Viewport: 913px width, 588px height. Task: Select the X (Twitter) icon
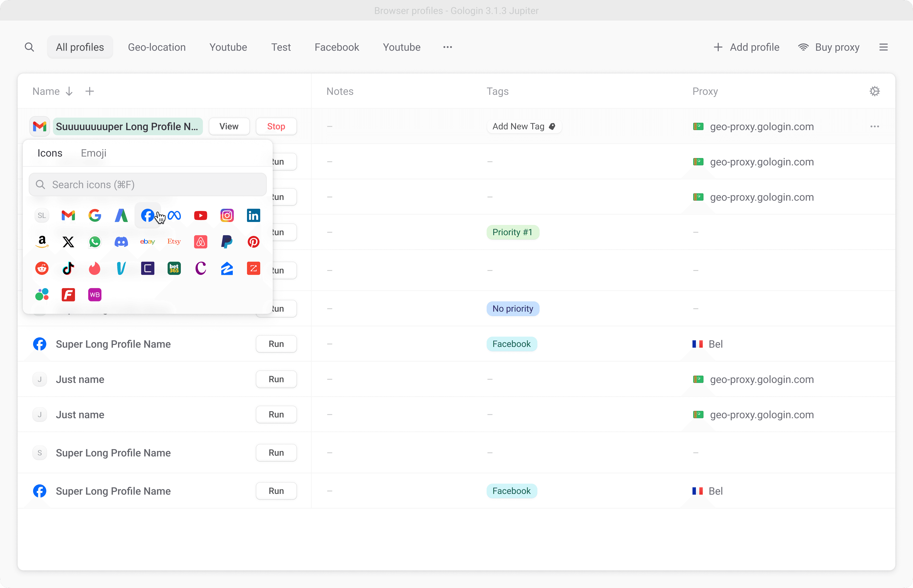[x=68, y=242]
